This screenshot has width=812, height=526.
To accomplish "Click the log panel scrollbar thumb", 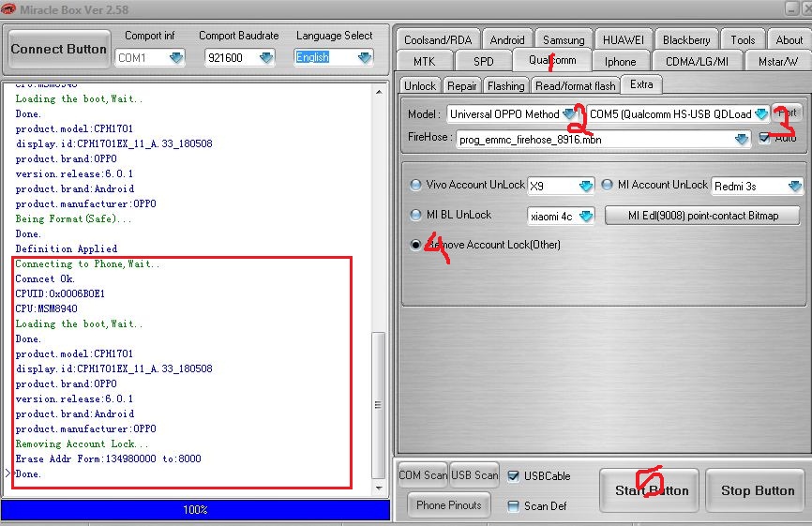I will [379, 405].
